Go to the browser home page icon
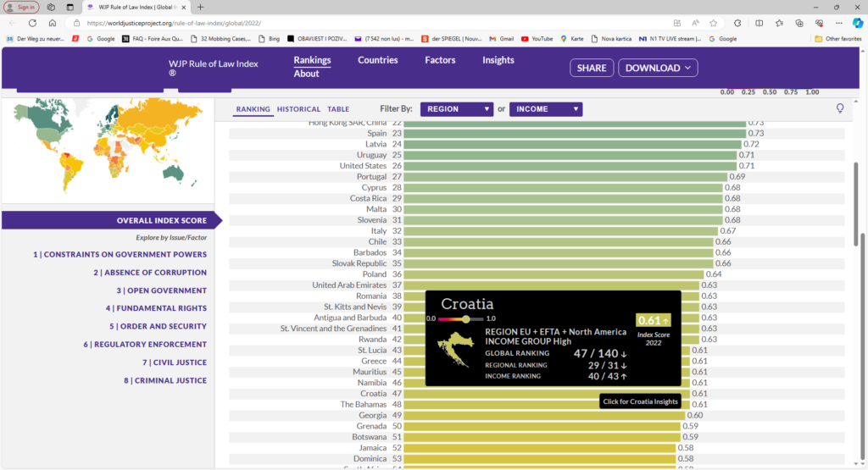Screen dimensions: 868x470 coord(53,23)
